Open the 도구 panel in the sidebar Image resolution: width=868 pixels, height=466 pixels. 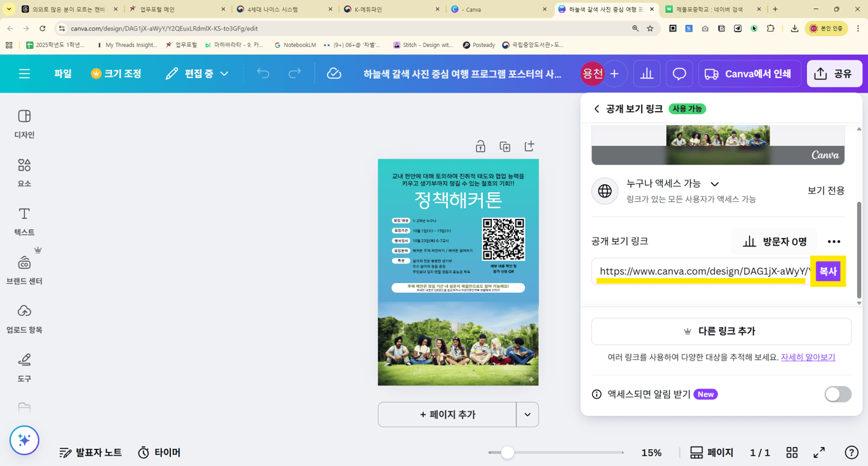pyautogui.click(x=24, y=368)
